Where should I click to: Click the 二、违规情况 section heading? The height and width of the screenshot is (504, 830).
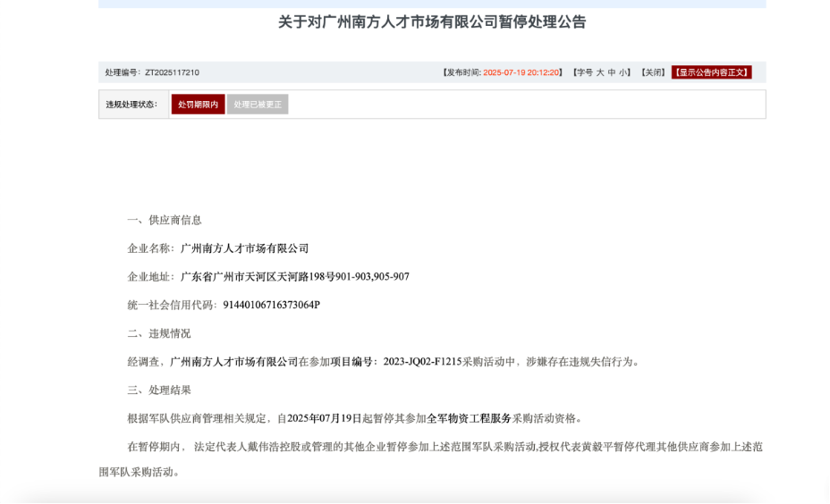[158, 333]
